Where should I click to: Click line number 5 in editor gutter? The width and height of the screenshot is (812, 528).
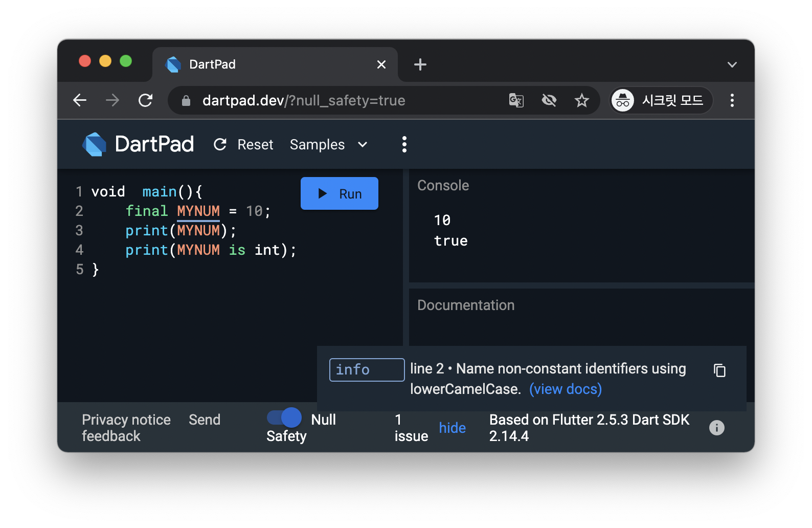(x=79, y=269)
